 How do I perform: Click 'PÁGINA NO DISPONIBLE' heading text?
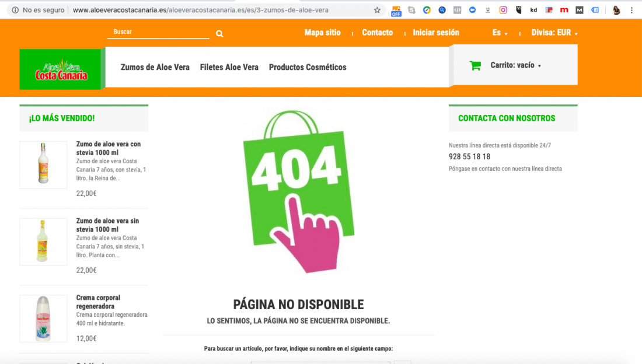click(298, 304)
